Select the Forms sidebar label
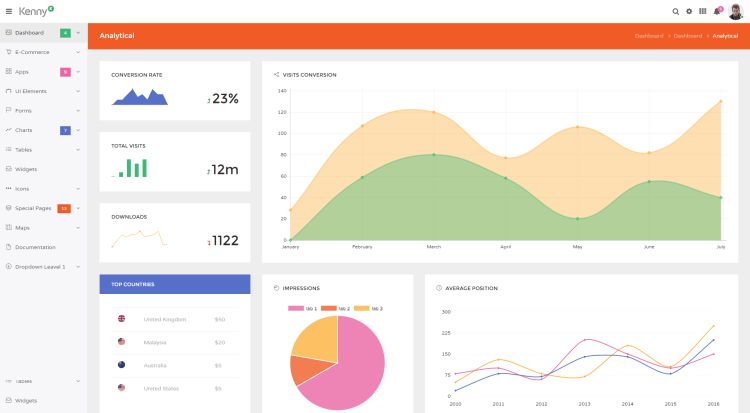Image resolution: width=750 pixels, height=413 pixels. click(23, 111)
